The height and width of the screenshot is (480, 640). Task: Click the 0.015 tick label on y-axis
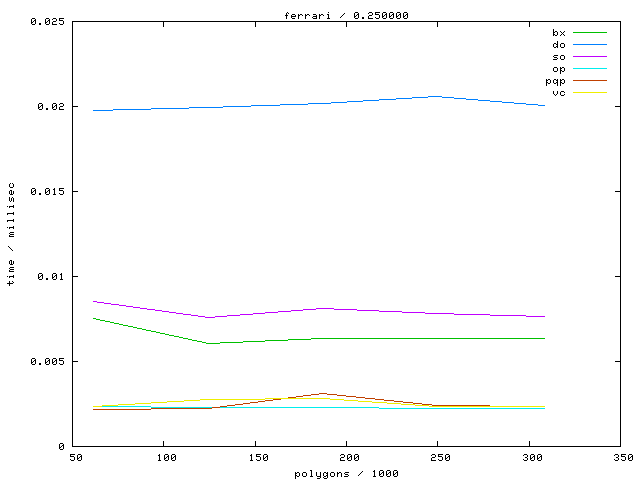click(x=48, y=191)
